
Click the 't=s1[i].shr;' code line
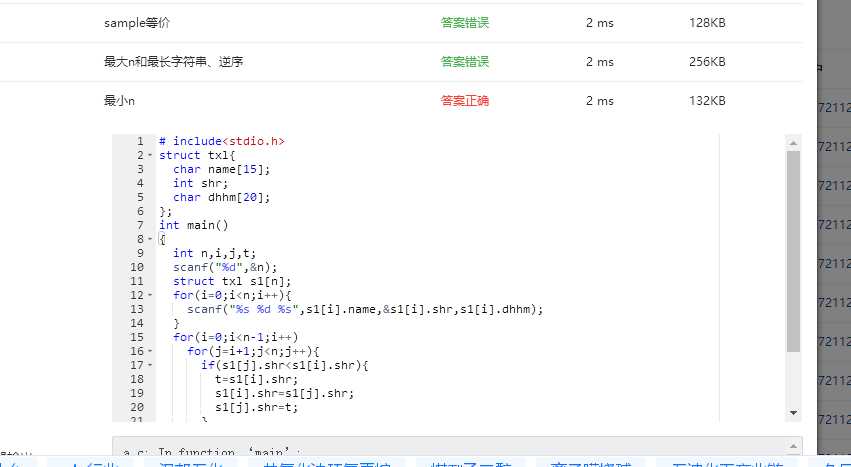[x=257, y=380]
